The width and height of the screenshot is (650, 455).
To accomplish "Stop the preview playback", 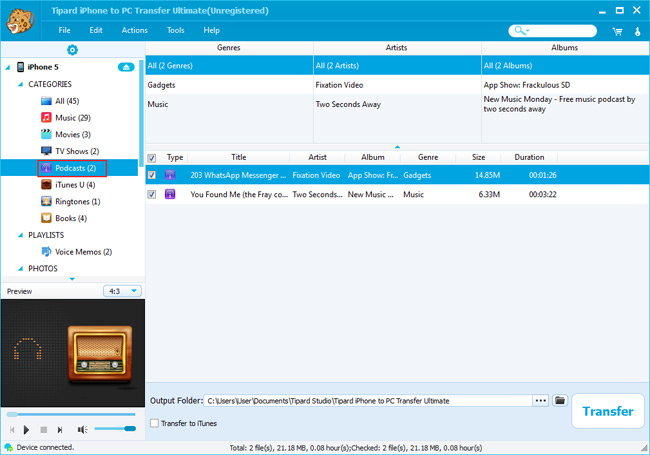I will tap(44, 430).
